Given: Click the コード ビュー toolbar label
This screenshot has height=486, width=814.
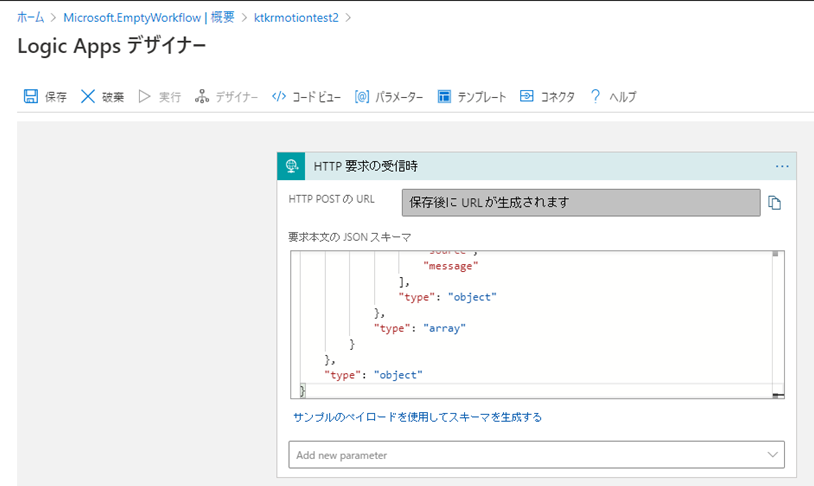Looking at the screenshot, I should [x=316, y=97].
